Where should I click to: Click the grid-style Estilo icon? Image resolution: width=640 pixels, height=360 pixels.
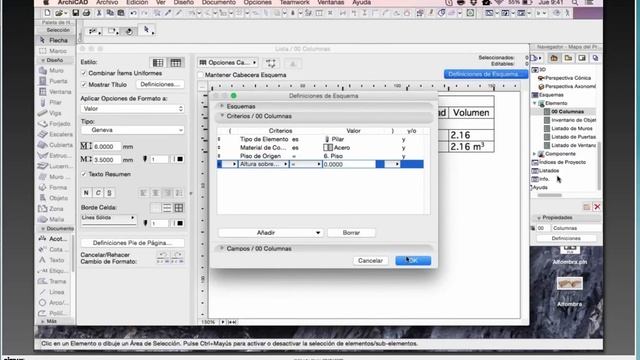(176, 62)
